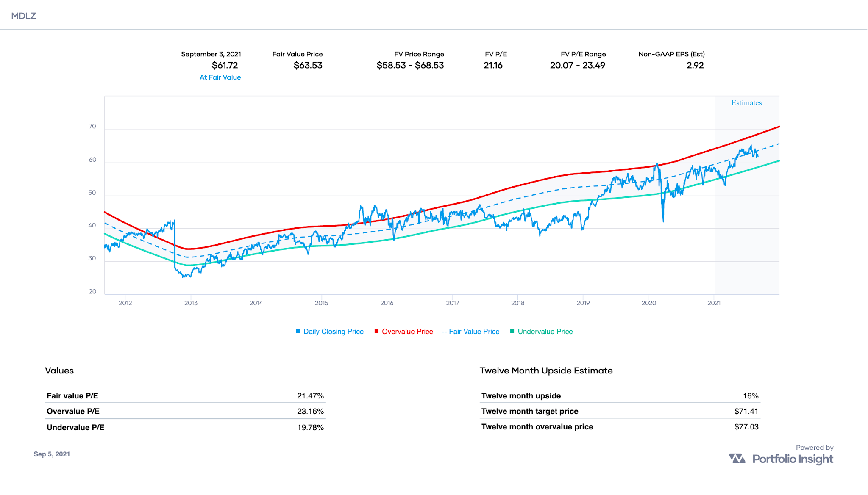
Task: Click the 2016 marker on x-axis
Action: [387, 303]
